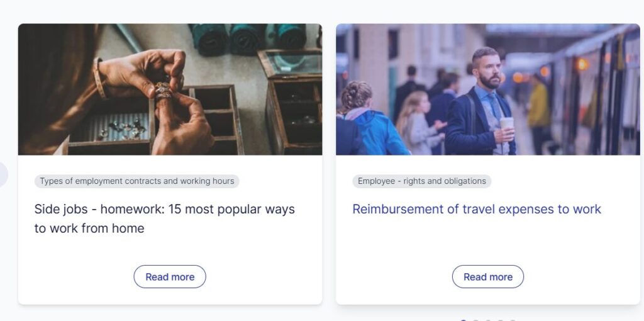The width and height of the screenshot is (644, 321).
Task: Go to previous carousel slide with left arrow
Action: pos(2,175)
